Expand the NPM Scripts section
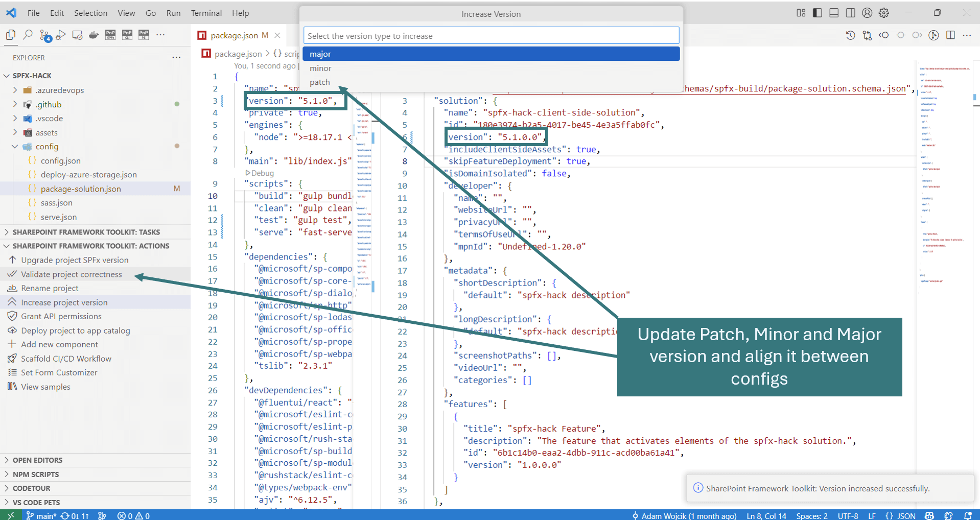The image size is (980, 520). click(x=96, y=475)
